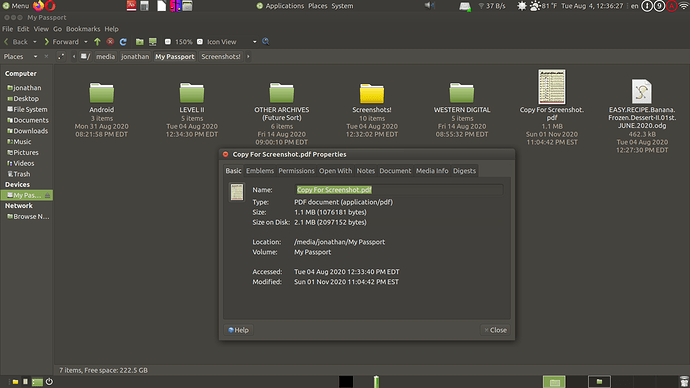Open the blank document launcher
The width and height of the screenshot is (690, 388).
click(x=161, y=6)
